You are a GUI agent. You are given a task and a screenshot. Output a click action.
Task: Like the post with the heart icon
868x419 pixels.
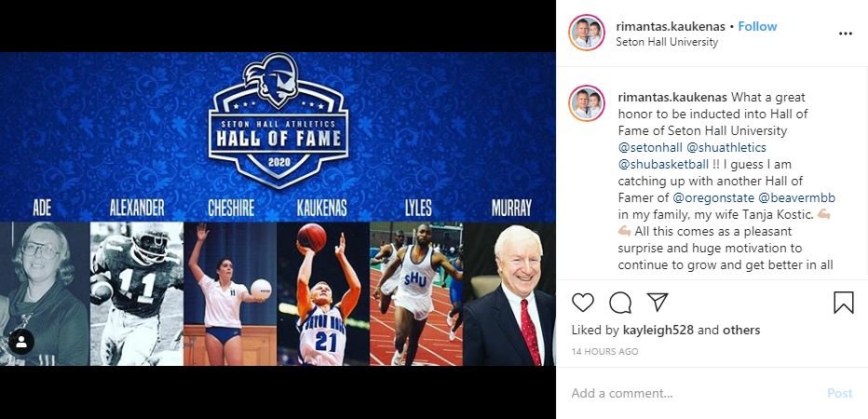(x=582, y=303)
